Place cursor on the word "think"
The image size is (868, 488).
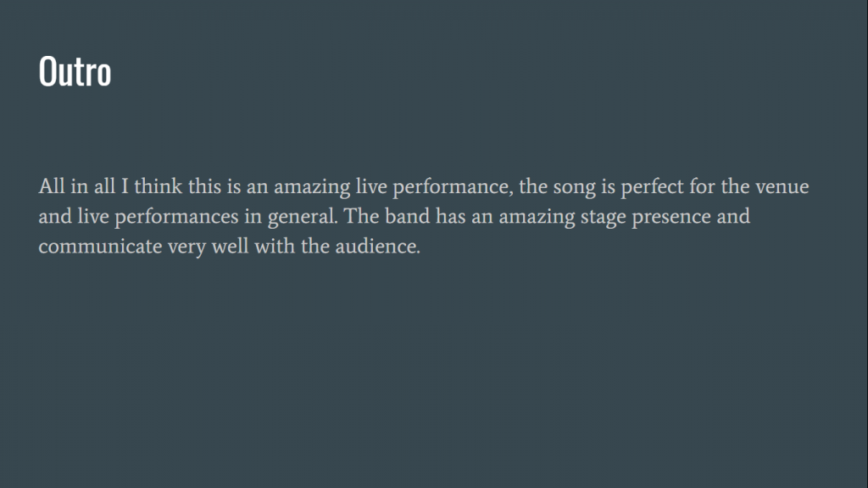tap(158, 186)
